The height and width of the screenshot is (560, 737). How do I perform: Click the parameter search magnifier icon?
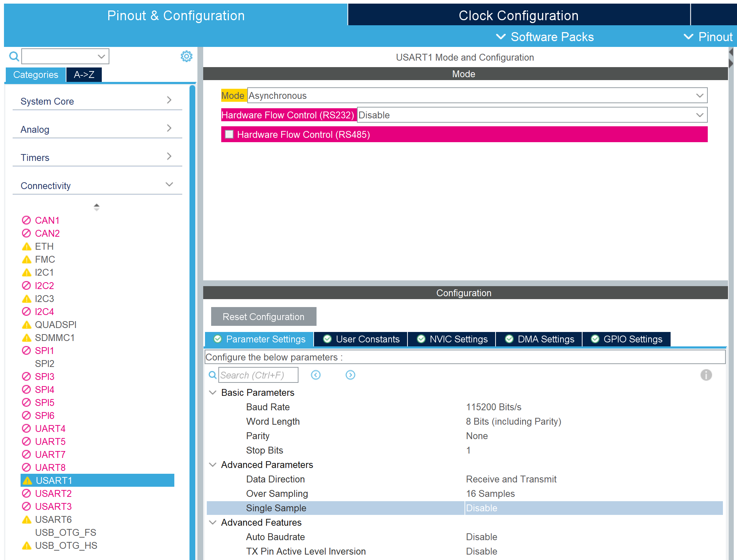[213, 375]
